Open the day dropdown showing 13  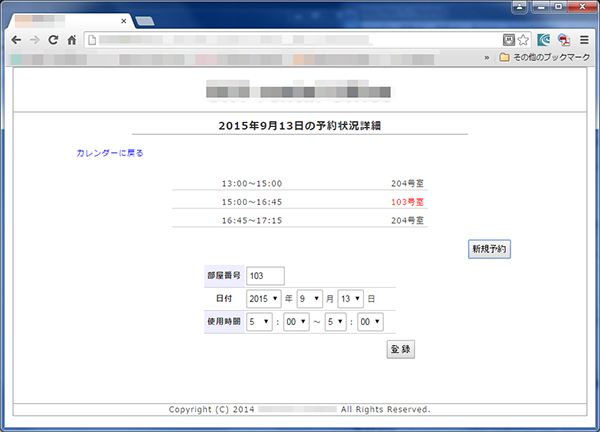350,299
